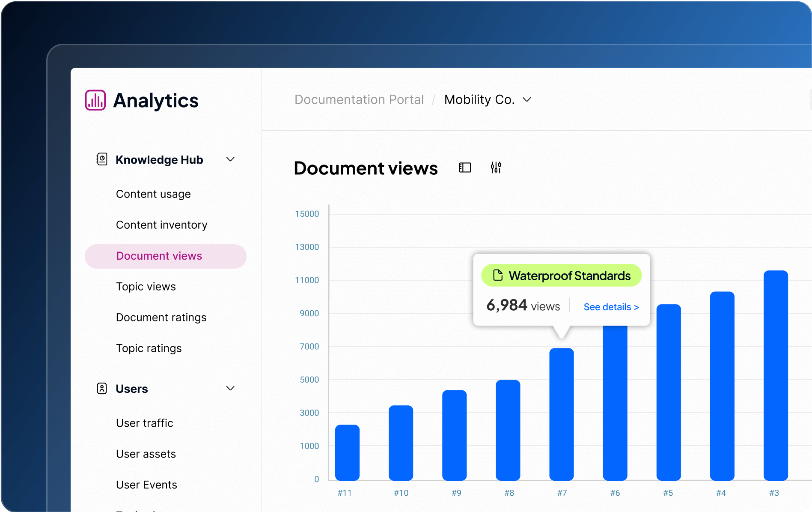Collapse the Knowledge Hub section chevron

click(230, 159)
